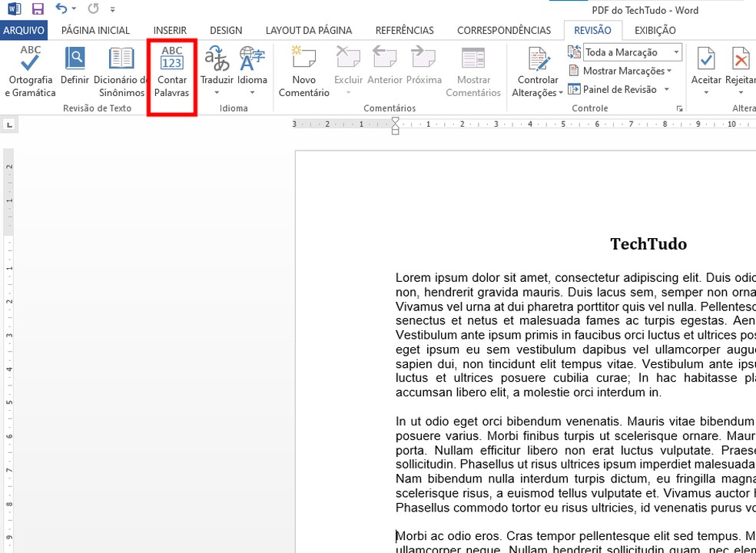Save the document via quick access toolbar
Screen dimensions: 756x553
click(37, 9)
